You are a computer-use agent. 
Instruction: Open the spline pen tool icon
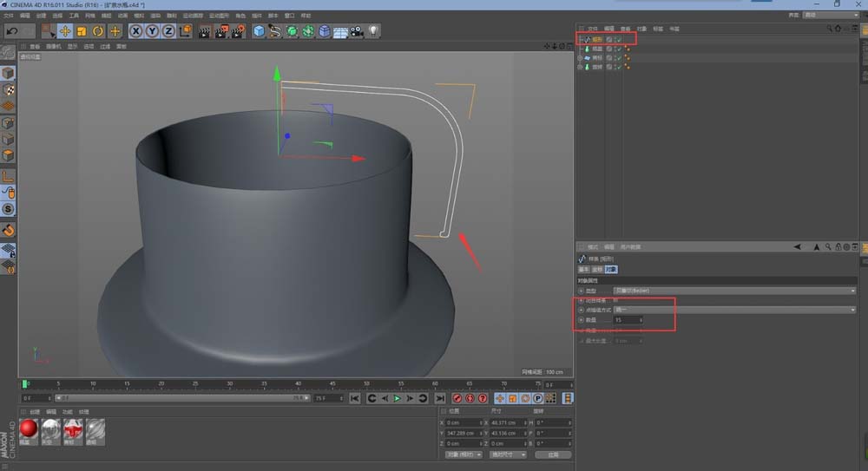point(275,31)
